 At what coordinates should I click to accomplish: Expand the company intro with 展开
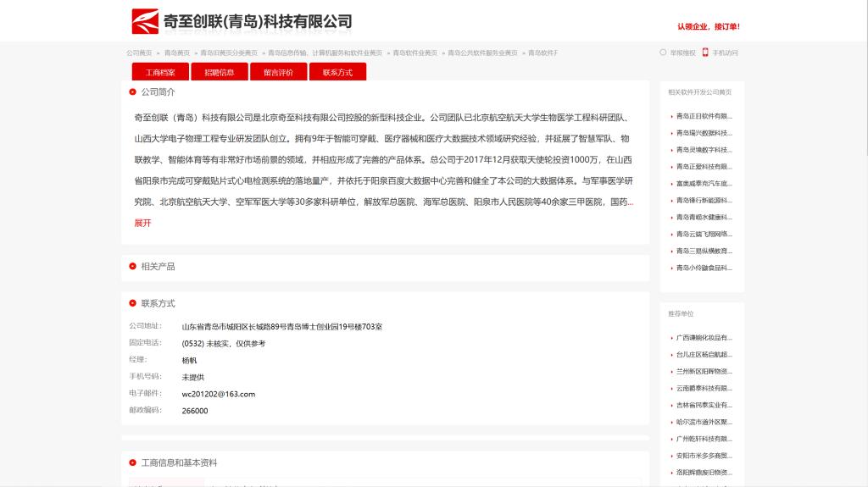[x=142, y=223]
